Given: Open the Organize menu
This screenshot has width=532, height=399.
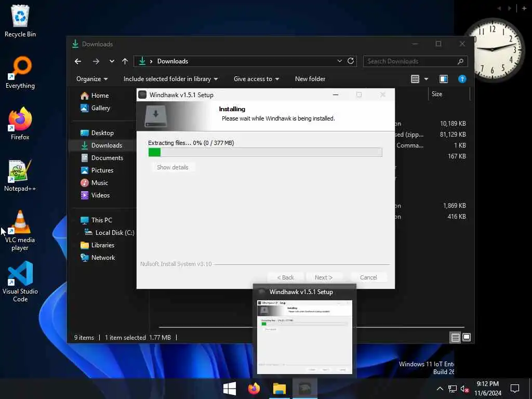Looking at the screenshot, I should [x=92, y=79].
